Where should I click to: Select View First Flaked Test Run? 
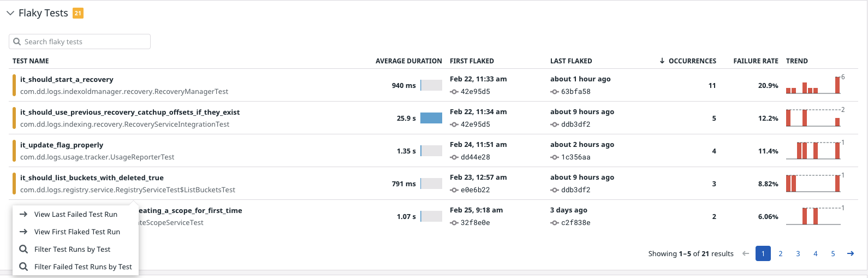coord(77,232)
